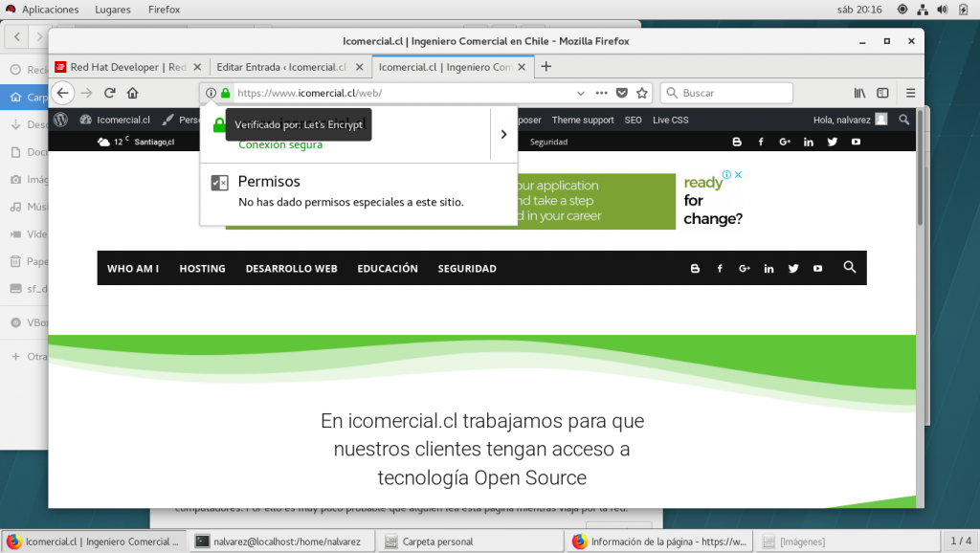Open Firefox library icon
Image resolution: width=980 pixels, height=553 pixels.
[x=860, y=93]
